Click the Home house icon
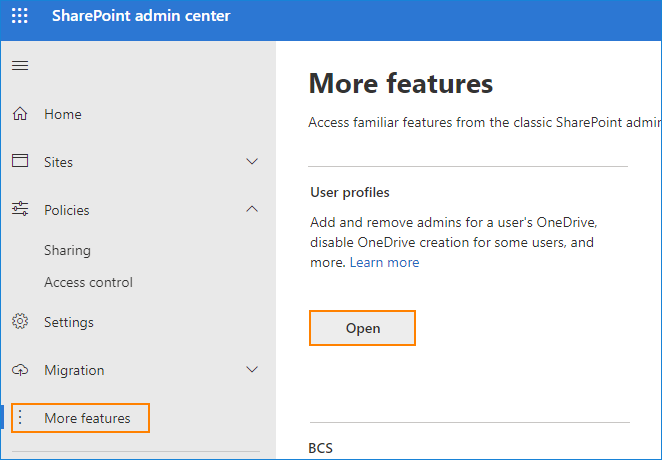 click(x=20, y=114)
